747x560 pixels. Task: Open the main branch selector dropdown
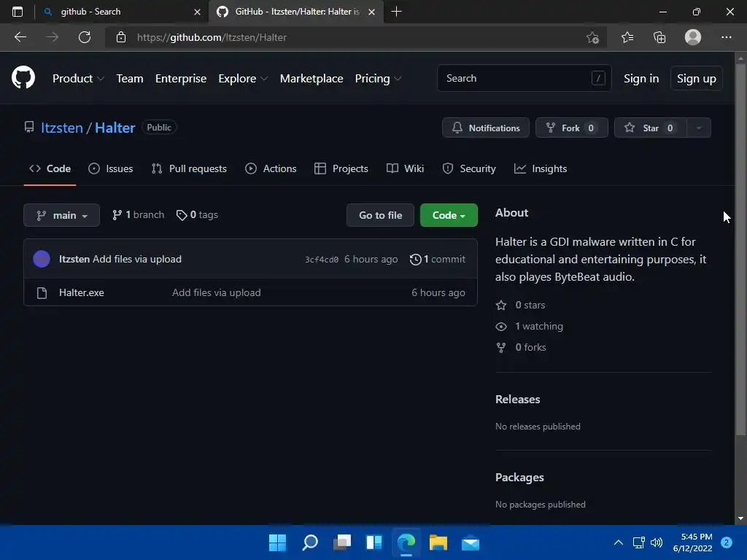tap(61, 215)
